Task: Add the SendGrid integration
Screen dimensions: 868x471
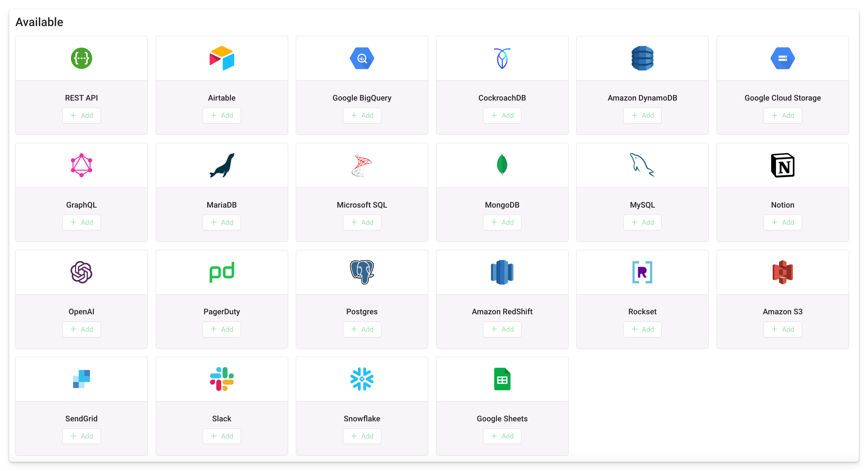Action: tap(82, 436)
